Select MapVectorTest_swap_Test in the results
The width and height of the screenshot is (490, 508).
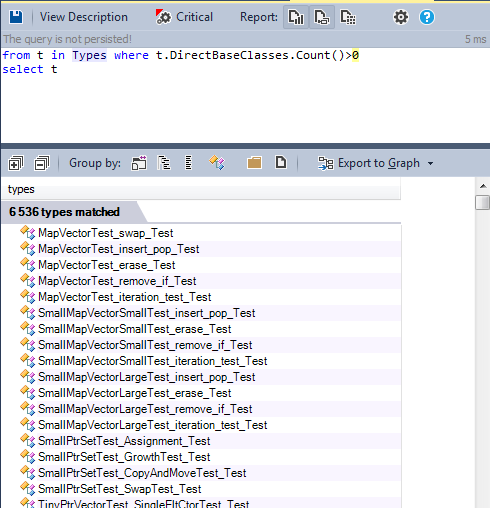(x=106, y=233)
